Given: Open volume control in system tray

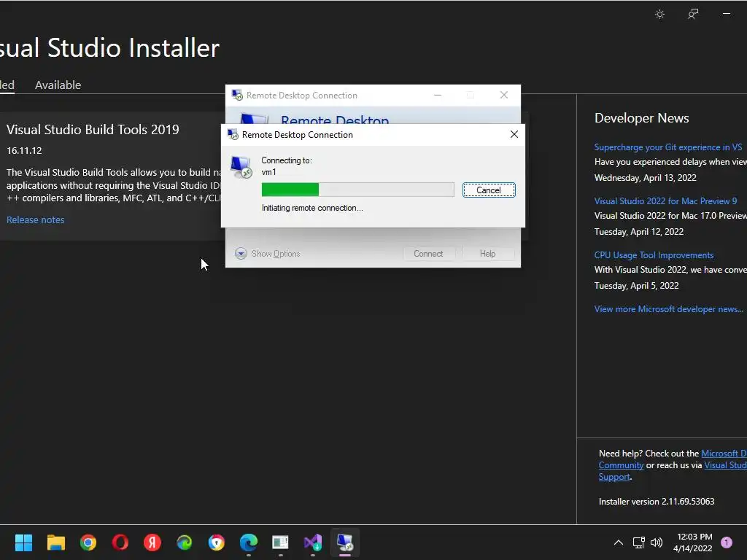Looking at the screenshot, I should pos(657,542).
